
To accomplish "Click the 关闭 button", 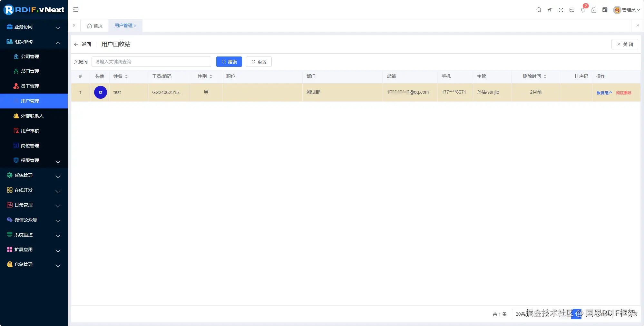I will pyautogui.click(x=625, y=44).
